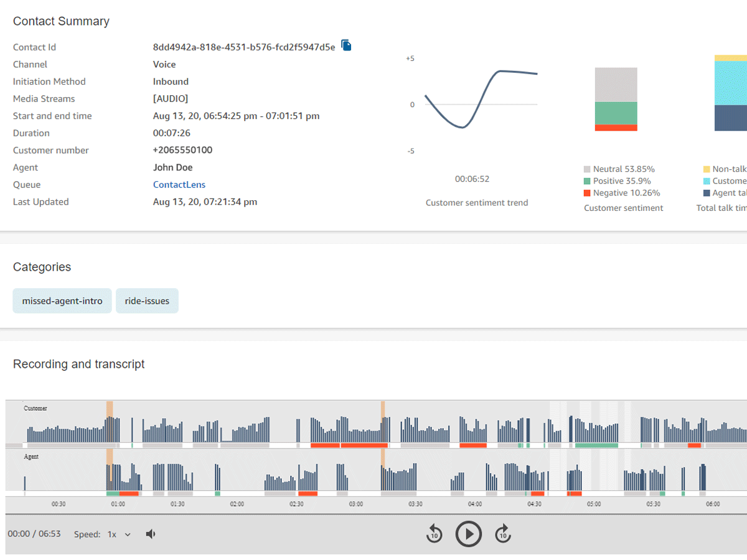Click the Negative legend red swatch

point(587,193)
